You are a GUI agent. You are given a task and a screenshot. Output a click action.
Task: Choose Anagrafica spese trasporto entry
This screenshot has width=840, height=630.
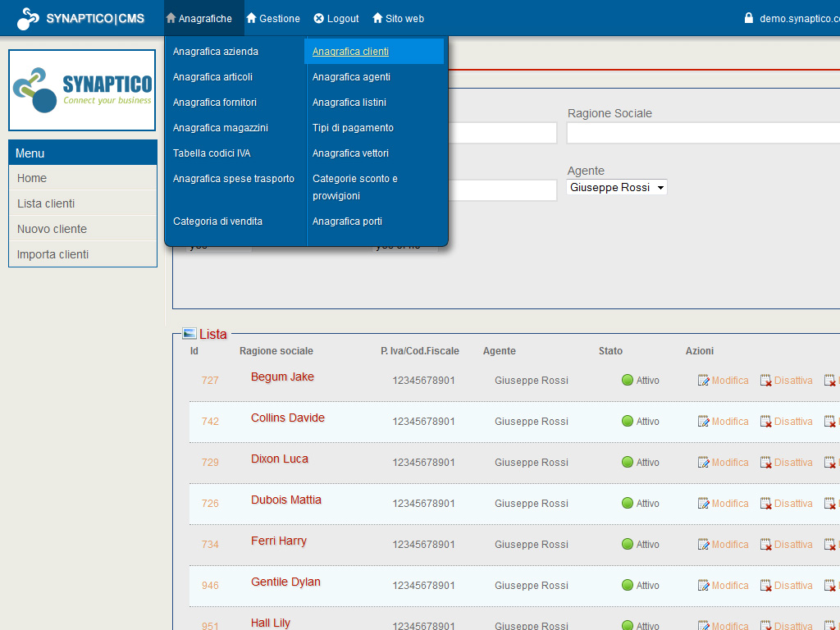tap(234, 178)
